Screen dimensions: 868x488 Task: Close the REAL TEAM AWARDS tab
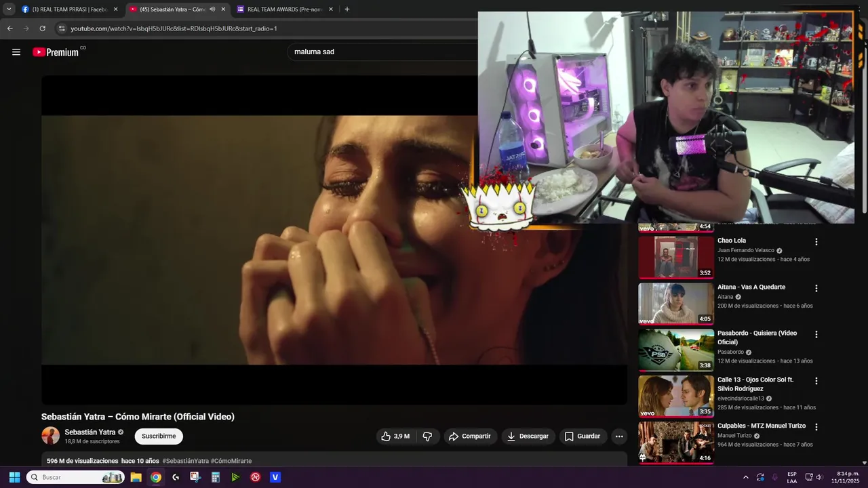coord(331,9)
